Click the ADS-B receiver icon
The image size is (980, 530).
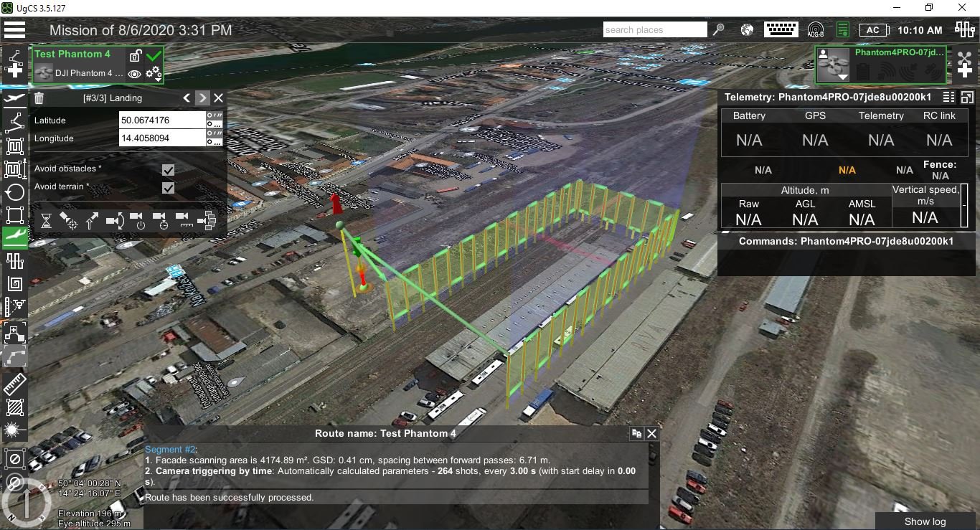click(815, 30)
